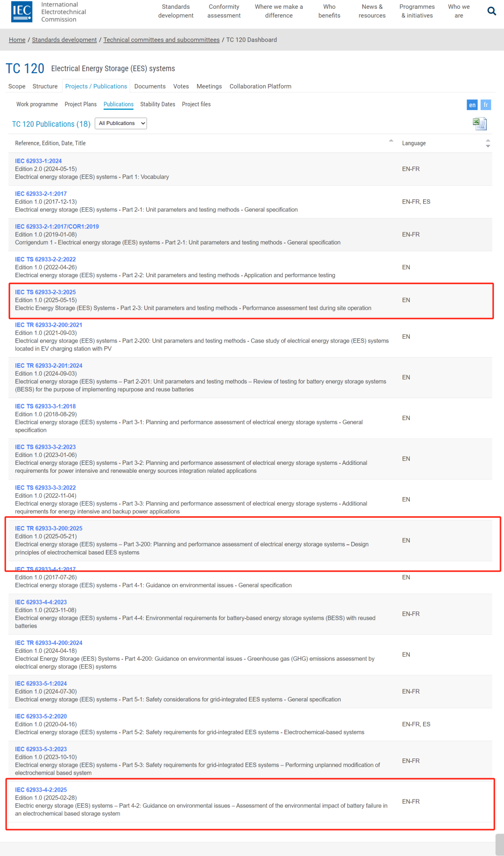Open IEC 62933-2-1:2017 publication
The image size is (504, 856).
point(41,194)
